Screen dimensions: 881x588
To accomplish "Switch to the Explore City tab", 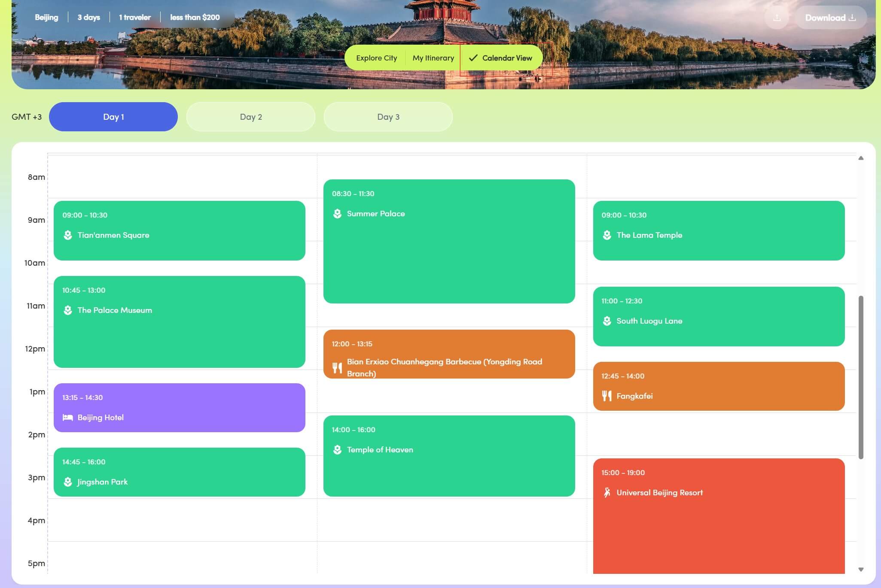I will point(376,58).
